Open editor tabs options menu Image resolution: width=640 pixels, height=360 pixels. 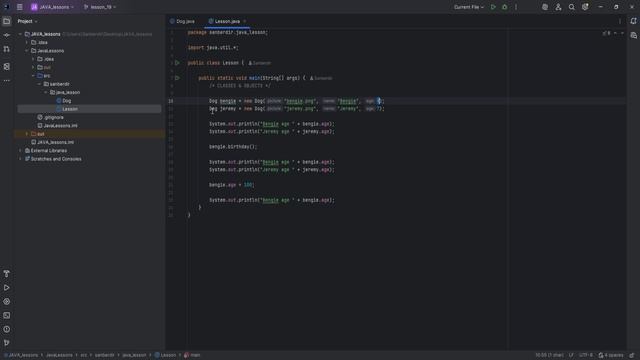coord(620,21)
